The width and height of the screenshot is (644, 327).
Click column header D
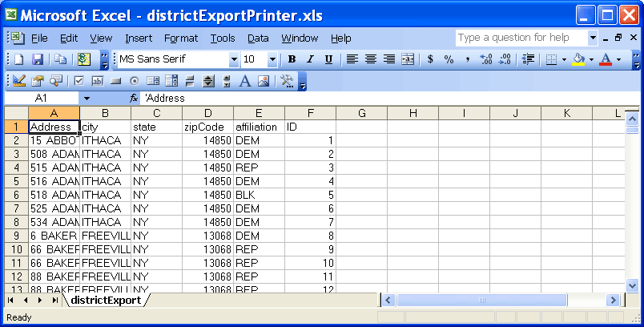(x=207, y=113)
